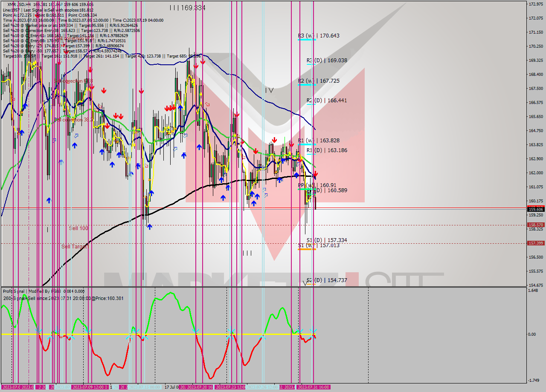
Task: Click the R2 (w) 167.725 resistance label
Action: click(319, 81)
